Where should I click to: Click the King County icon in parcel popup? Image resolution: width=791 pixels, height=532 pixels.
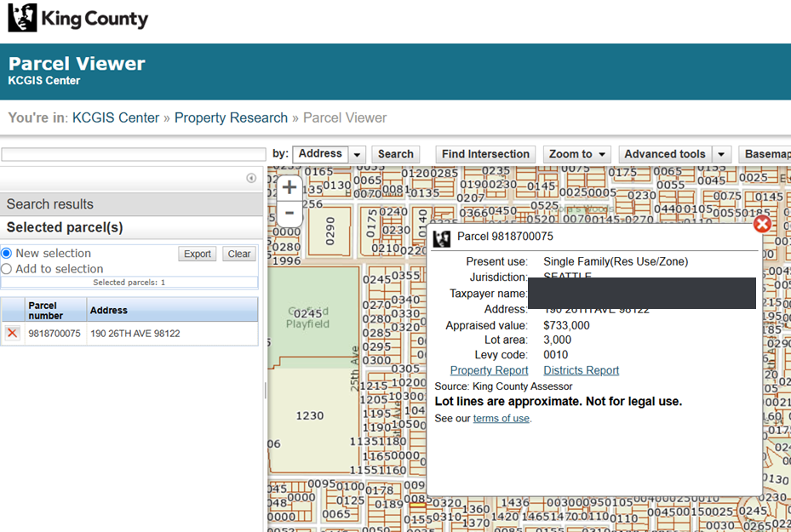pyautogui.click(x=441, y=238)
